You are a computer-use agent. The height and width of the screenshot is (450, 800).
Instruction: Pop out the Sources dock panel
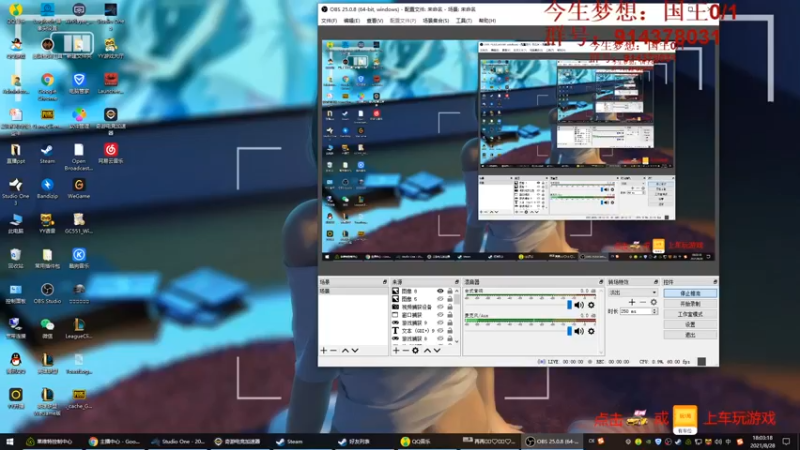click(457, 282)
